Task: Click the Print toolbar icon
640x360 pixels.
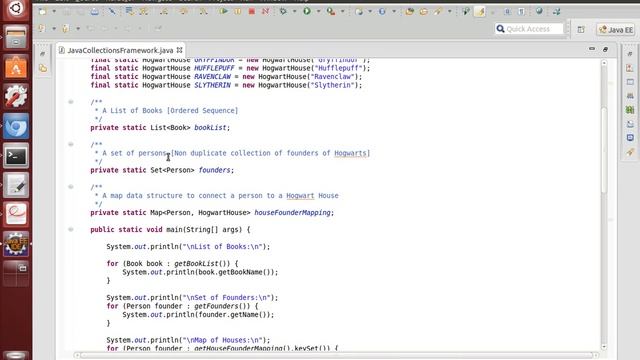Action: point(94,11)
